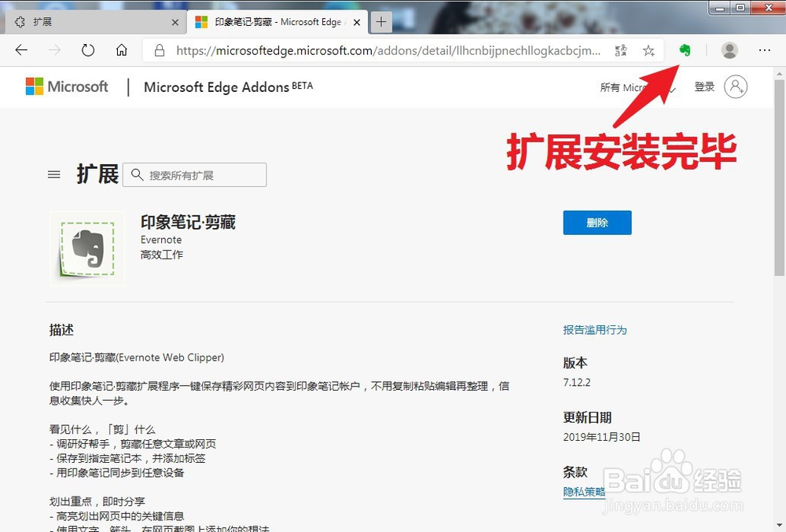This screenshot has width=786, height=532.
Task: Minimize the browser window
Action: pos(721,8)
